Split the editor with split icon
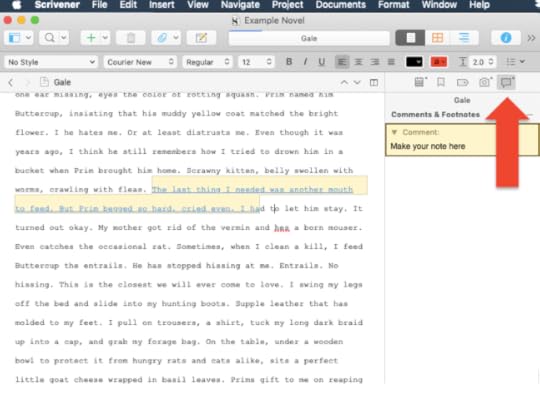540x393 pixels. click(x=374, y=82)
